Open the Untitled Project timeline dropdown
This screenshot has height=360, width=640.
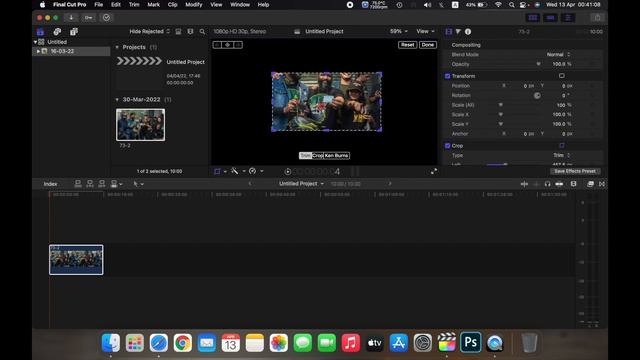point(301,184)
